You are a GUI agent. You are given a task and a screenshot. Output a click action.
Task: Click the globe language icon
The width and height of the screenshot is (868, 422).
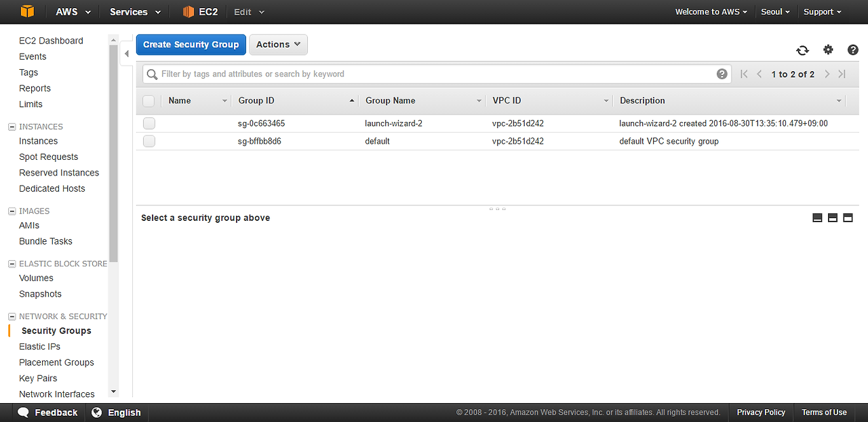pyautogui.click(x=97, y=413)
